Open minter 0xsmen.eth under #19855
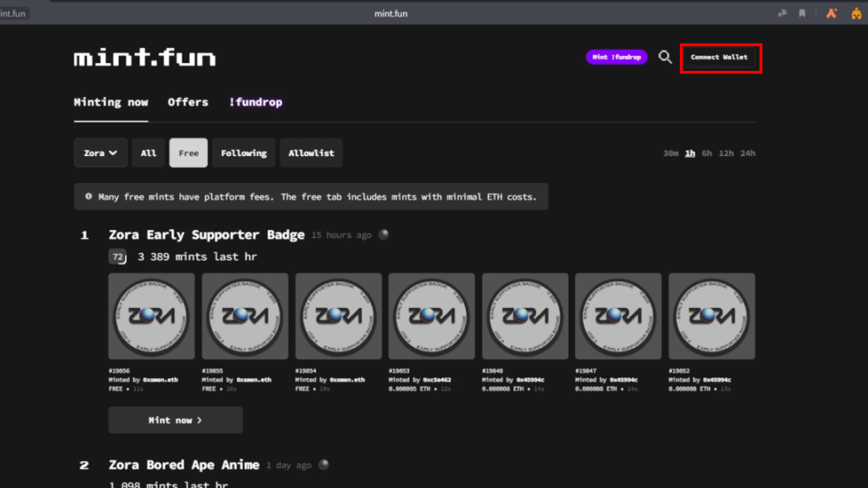The image size is (868, 488). 254,380
